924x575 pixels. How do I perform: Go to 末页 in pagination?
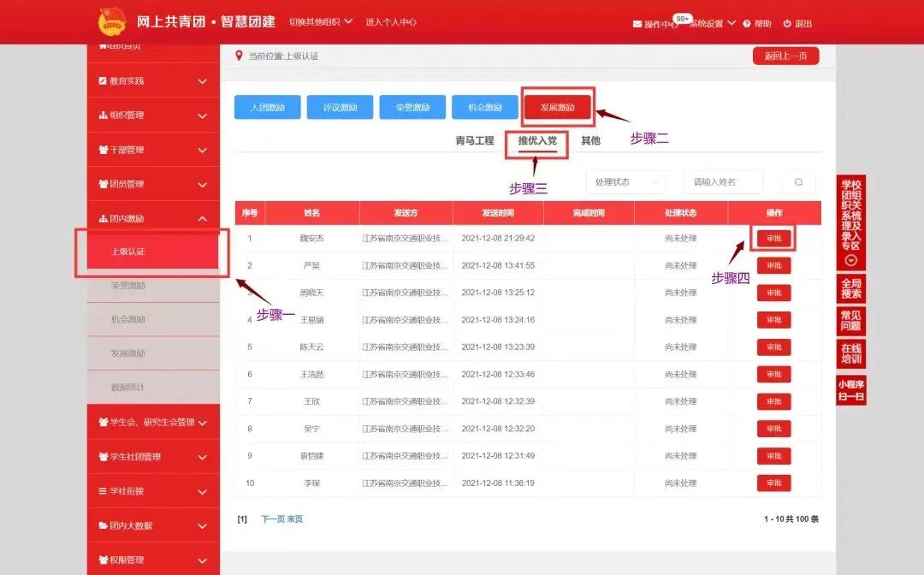coord(294,519)
